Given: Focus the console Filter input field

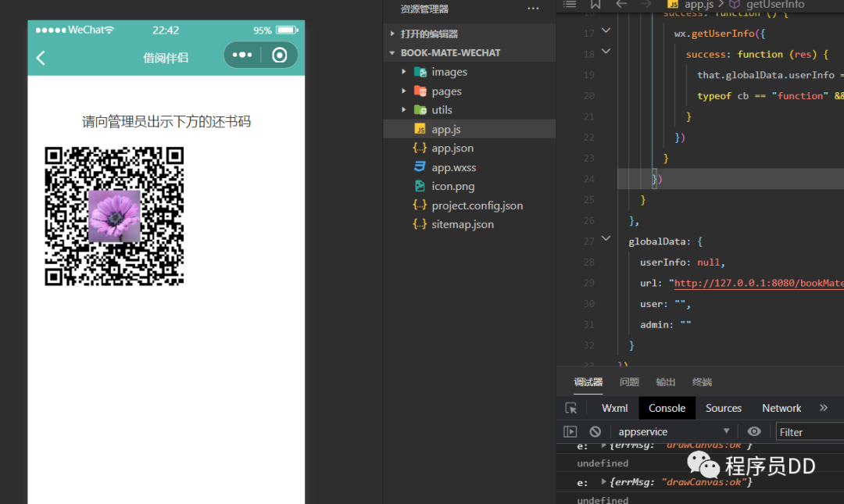Looking at the screenshot, I should coord(810,432).
